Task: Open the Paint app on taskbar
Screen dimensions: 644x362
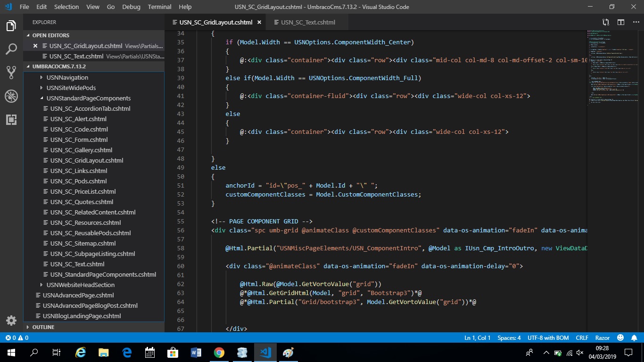Action: 288,353
